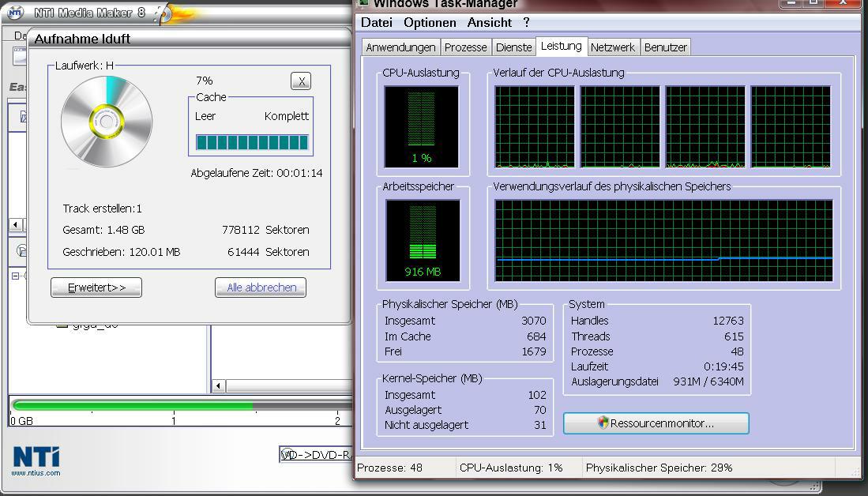Click the 7% progress text
The height and width of the screenshot is (496, 868).
205,81
